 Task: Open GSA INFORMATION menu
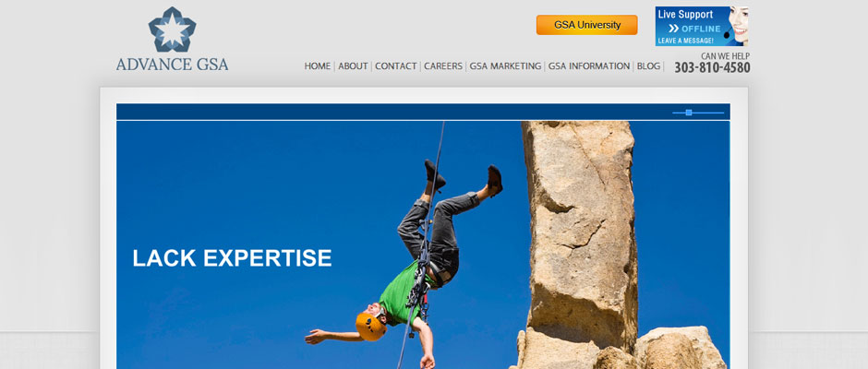tap(589, 65)
